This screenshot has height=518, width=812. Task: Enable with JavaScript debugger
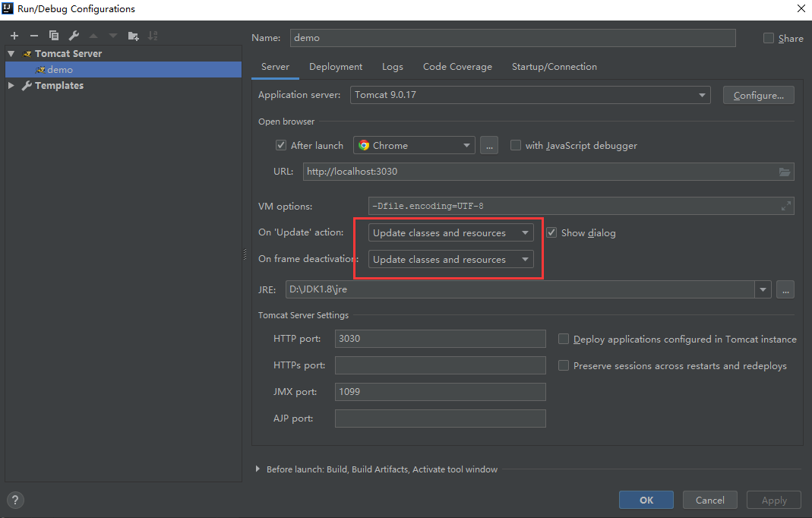[515, 145]
